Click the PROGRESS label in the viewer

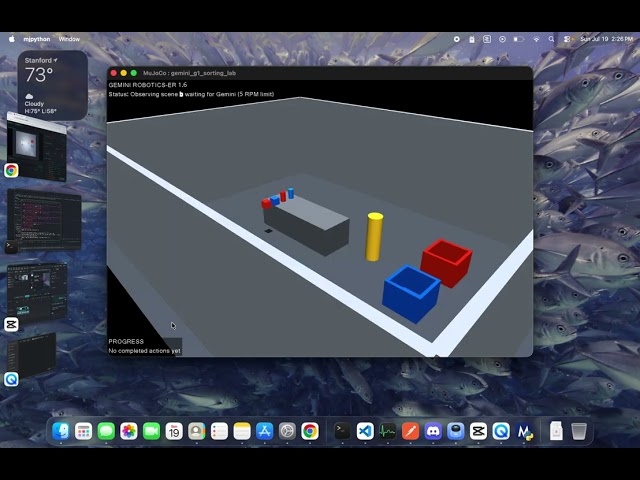126,341
